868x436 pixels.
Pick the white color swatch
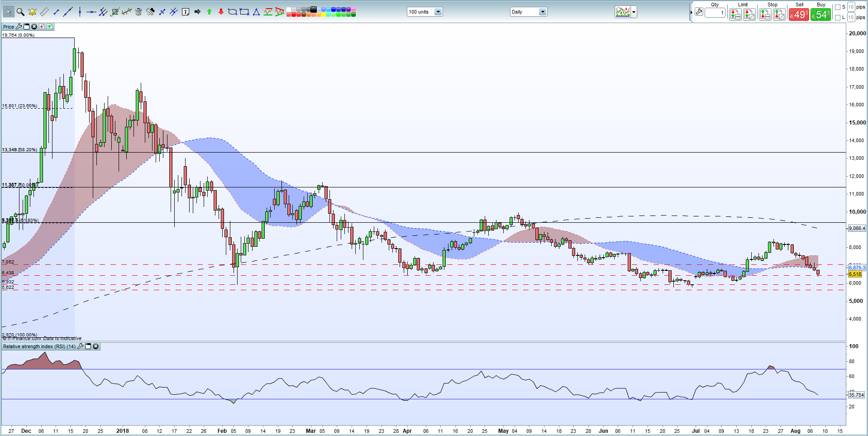coord(289,9)
